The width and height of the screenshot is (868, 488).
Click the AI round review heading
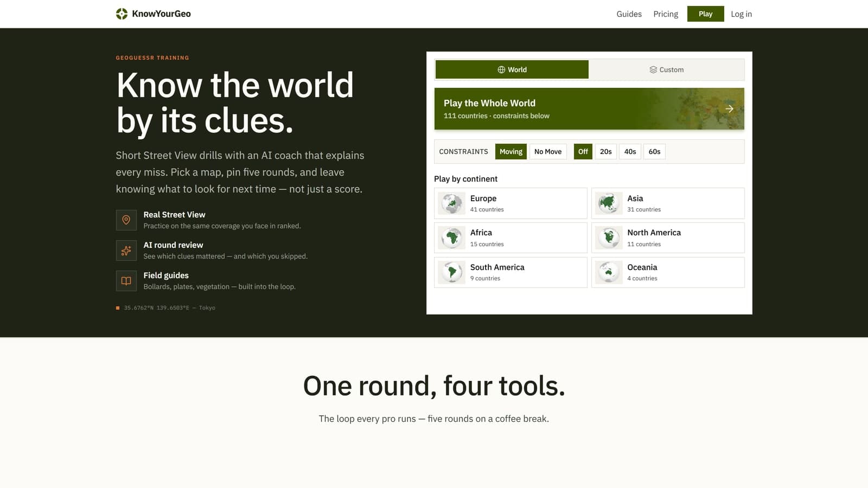(173, 245)
